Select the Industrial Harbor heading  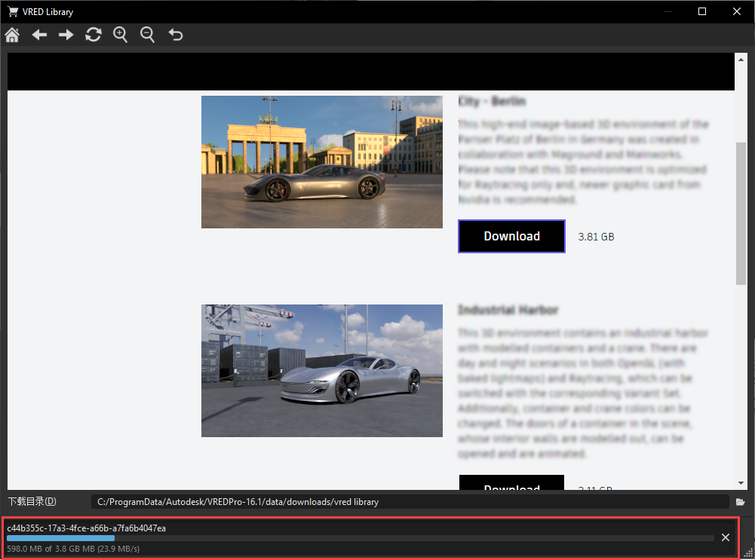[508, 310]
